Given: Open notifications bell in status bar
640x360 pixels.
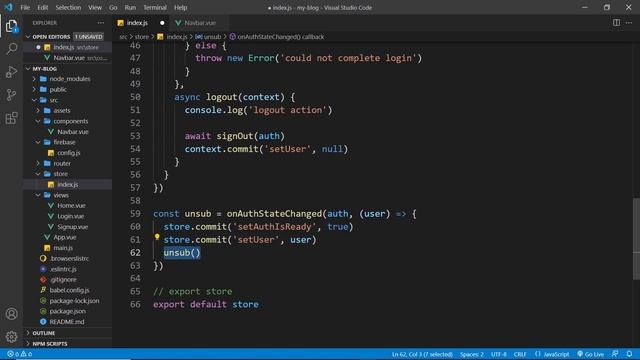Looking at the screenshot, I should 629,354.
